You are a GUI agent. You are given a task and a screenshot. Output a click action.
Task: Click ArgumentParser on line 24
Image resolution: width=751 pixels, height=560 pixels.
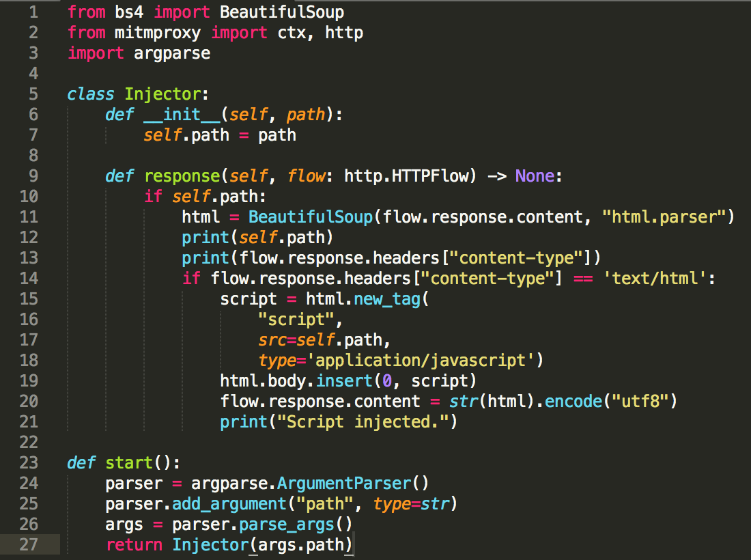coord(344,484)
